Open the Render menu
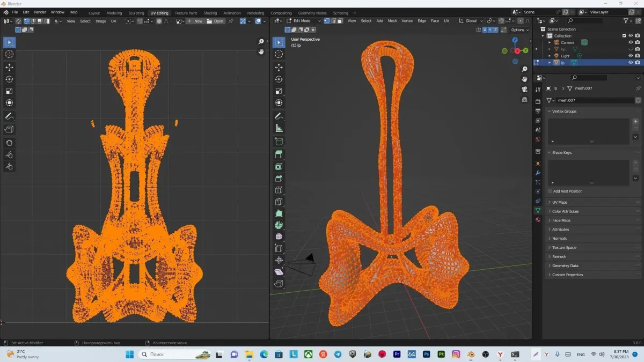Viewport: 644px width, 362px height. point(40,12)
